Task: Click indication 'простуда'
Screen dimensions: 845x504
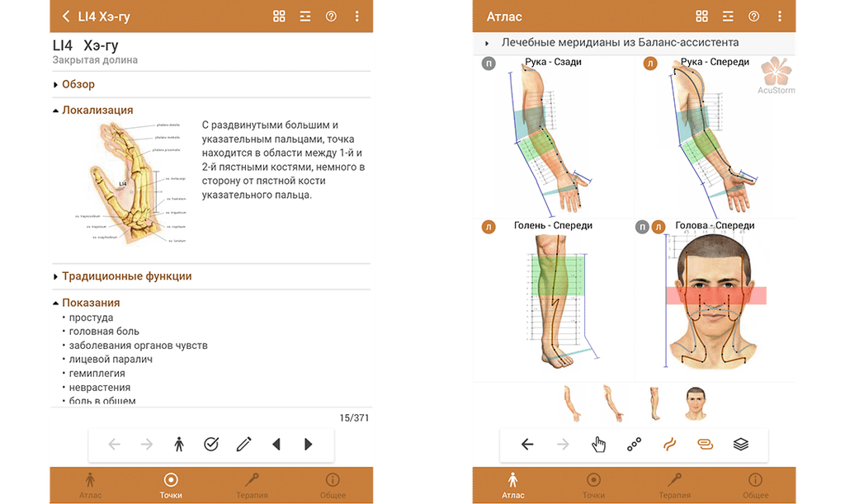Action: click(x=91, y=318)
